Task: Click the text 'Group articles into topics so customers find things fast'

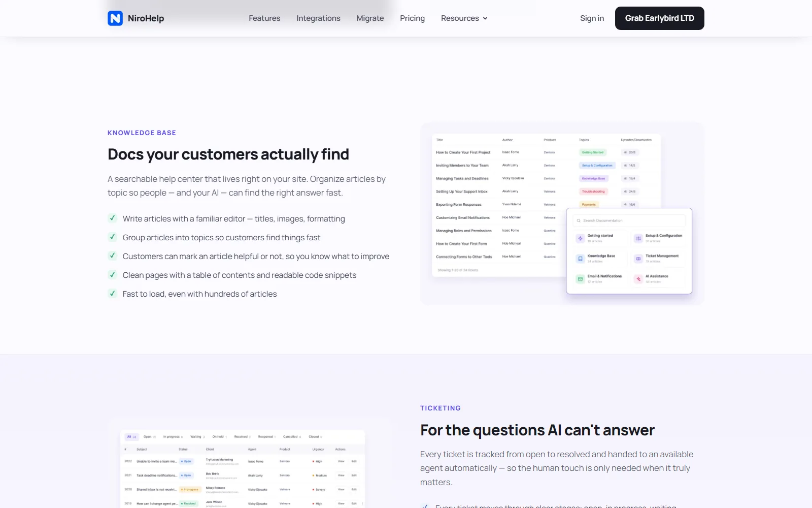Action: pos(221,237)
